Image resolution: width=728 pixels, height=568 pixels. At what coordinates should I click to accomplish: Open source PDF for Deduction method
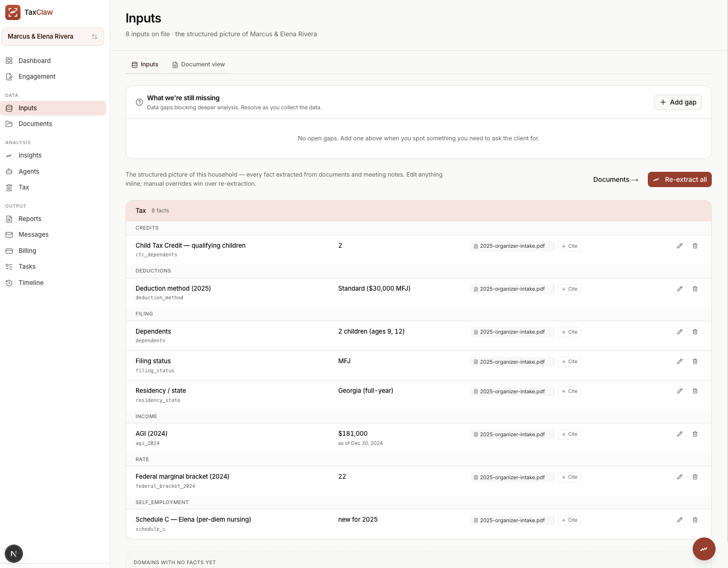[x=512, y=289]
